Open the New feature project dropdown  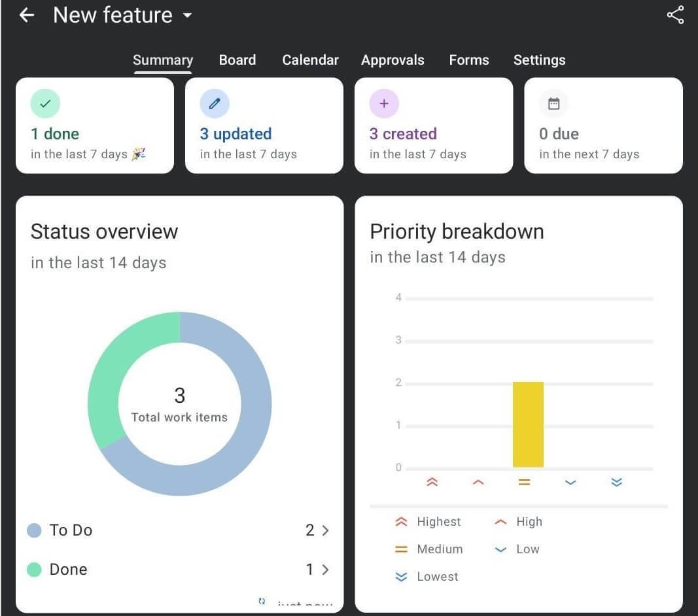187,16
